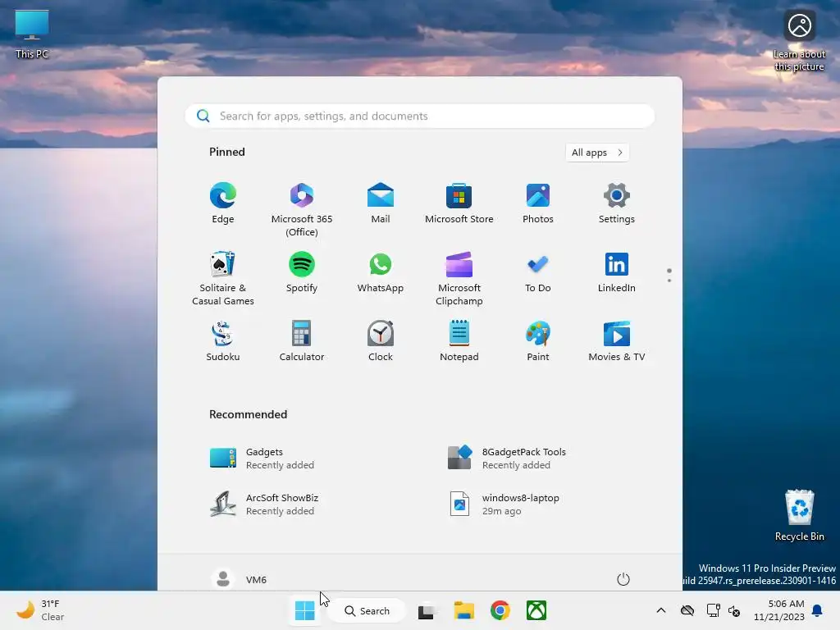This screenshot has width=840, height=630.
Task: Open File Explorer from taskbar
Action: coord(464,610)
